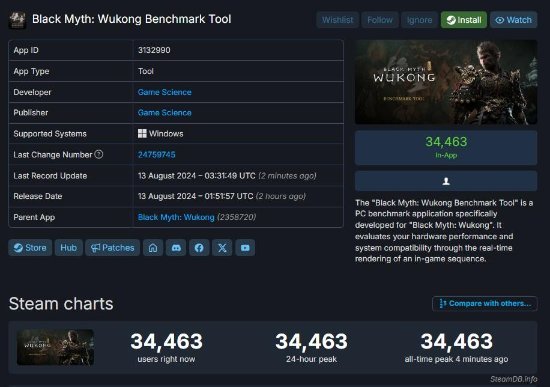Open the Steam Store page button
Viewport: 550px width, 387px height.
(30, 248)
